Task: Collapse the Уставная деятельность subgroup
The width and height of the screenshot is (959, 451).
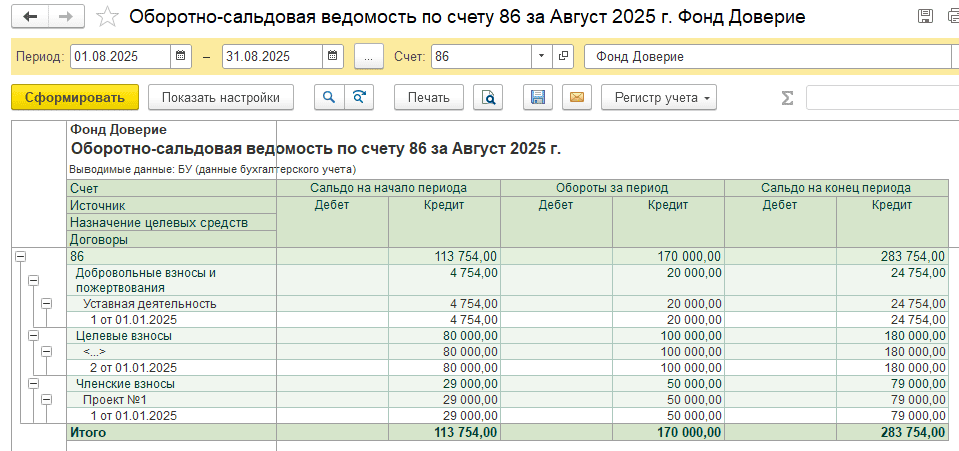Action: click(x=46, y=304)
